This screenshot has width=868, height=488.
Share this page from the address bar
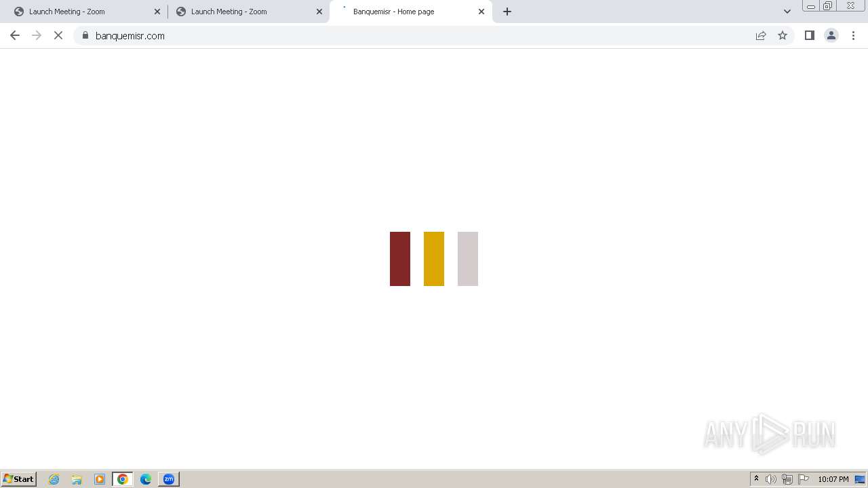coord(761,35)
